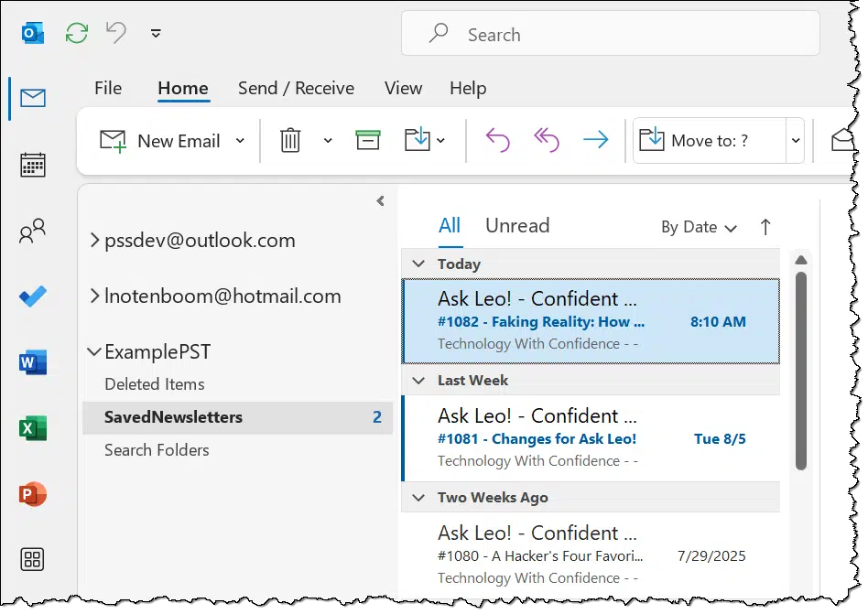868x614 pixels.
Task: Archive the selected message
Action: pos(367,141)
